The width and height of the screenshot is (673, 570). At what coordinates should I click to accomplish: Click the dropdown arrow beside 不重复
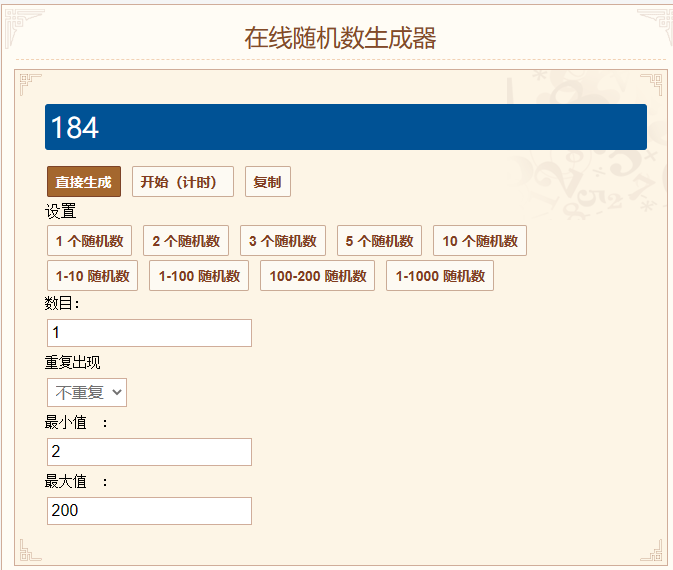[117, 392]
